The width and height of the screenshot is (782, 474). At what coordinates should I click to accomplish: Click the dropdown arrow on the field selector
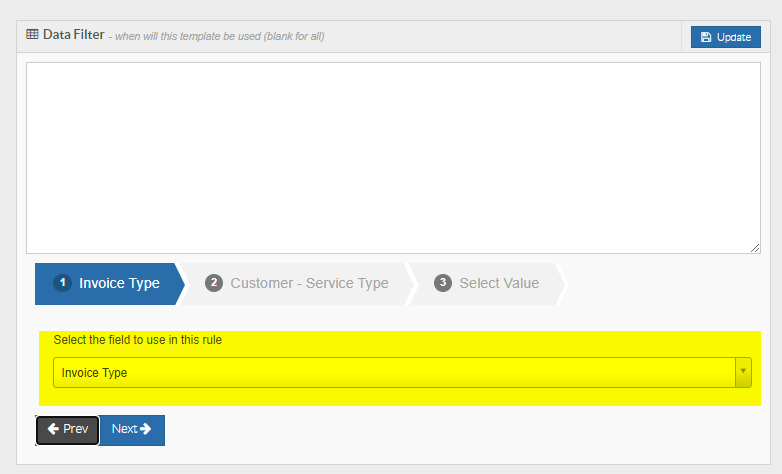[743, 372]
